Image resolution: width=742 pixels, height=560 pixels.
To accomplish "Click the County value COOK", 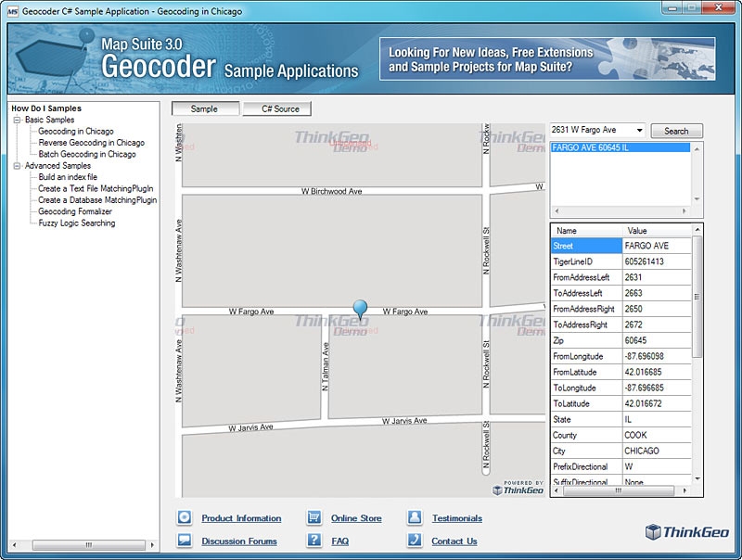I will pyautogui.click(x=657, y=435).
